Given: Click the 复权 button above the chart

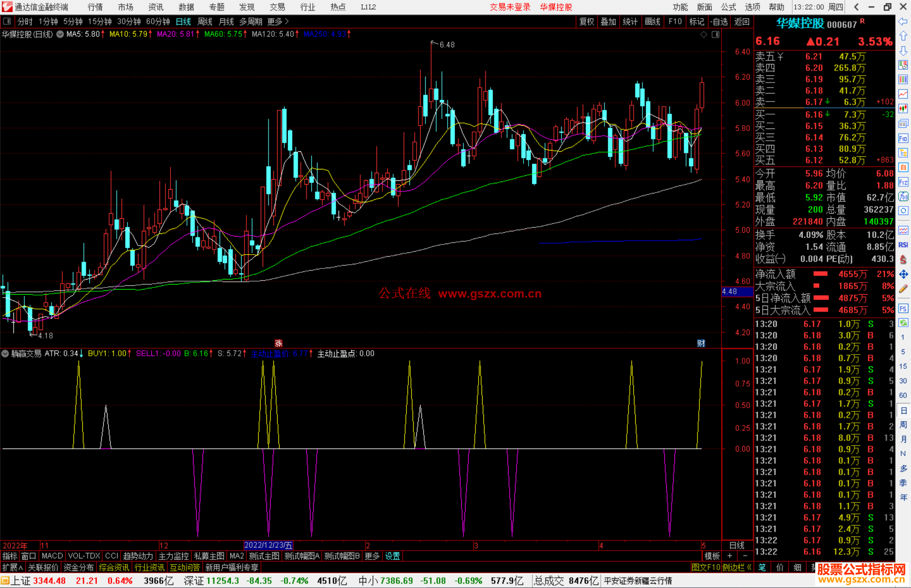Looking at the screenshot, I should [586, 21].
